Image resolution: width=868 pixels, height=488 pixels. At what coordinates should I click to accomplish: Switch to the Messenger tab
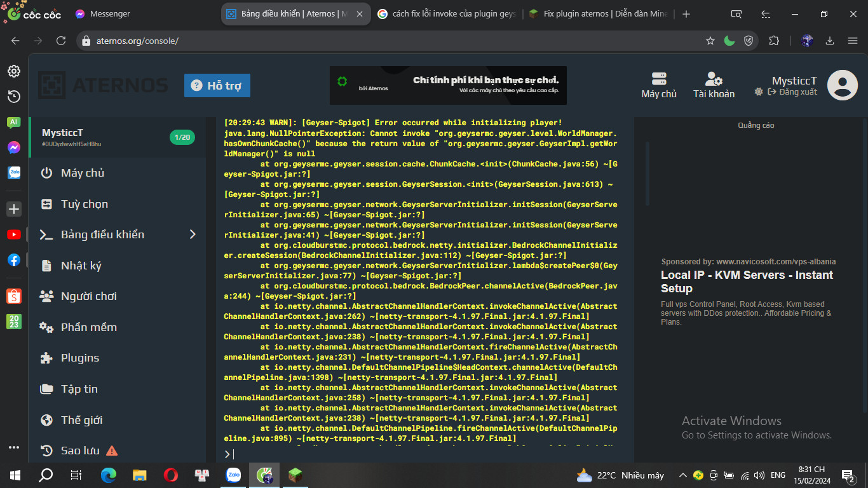(x=109, y=14)
